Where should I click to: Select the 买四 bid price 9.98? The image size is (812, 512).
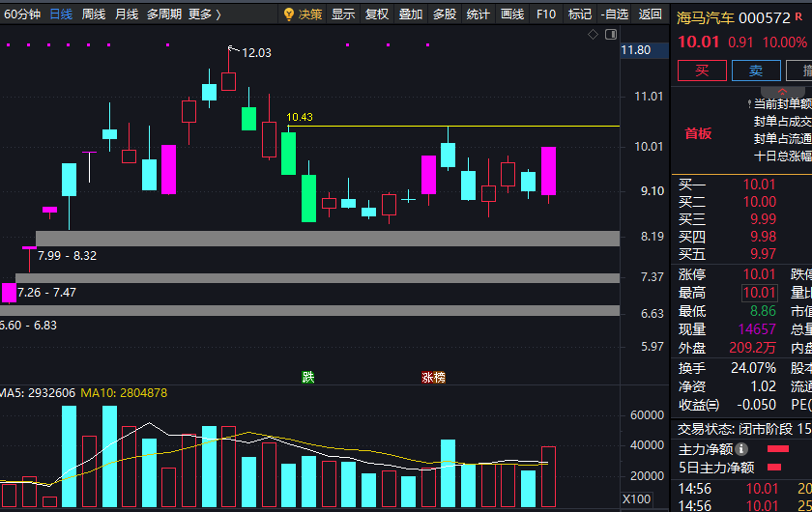[x=764, y=237]
